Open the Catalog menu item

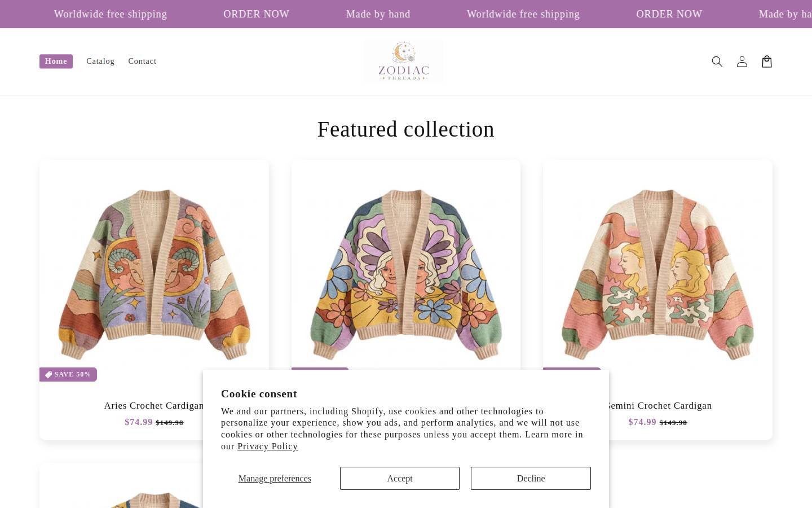[100, 62]
